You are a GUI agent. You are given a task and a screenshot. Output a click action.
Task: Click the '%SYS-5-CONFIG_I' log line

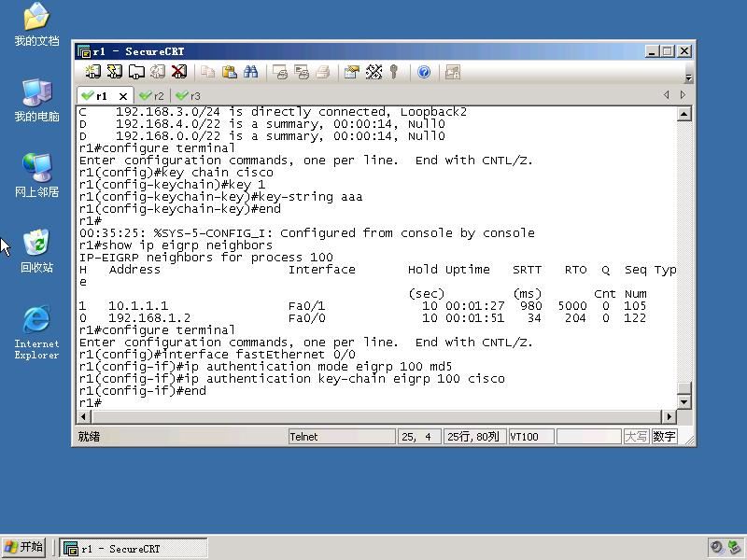[307, 232]
